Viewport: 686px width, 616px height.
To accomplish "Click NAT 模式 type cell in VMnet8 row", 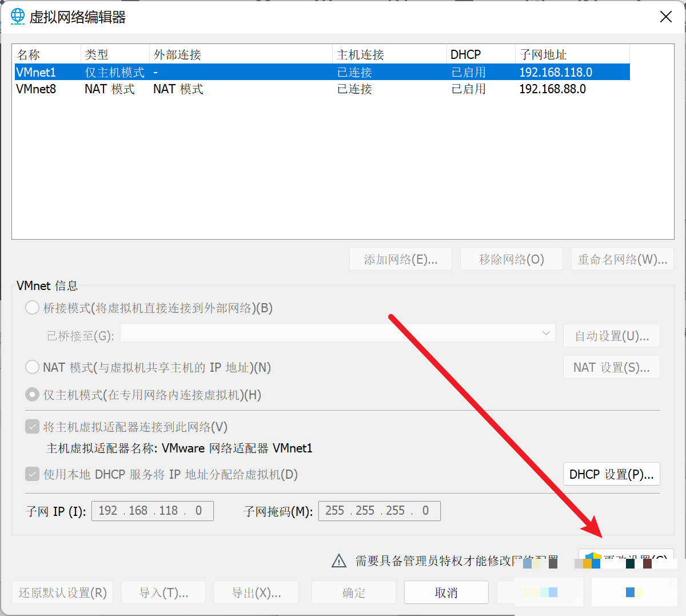I will (109, 89).
